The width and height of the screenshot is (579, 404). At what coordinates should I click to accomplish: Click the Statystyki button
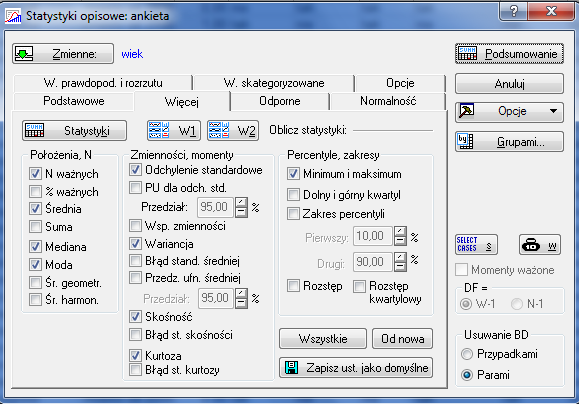pyautogui.click(x=74, y=131)
